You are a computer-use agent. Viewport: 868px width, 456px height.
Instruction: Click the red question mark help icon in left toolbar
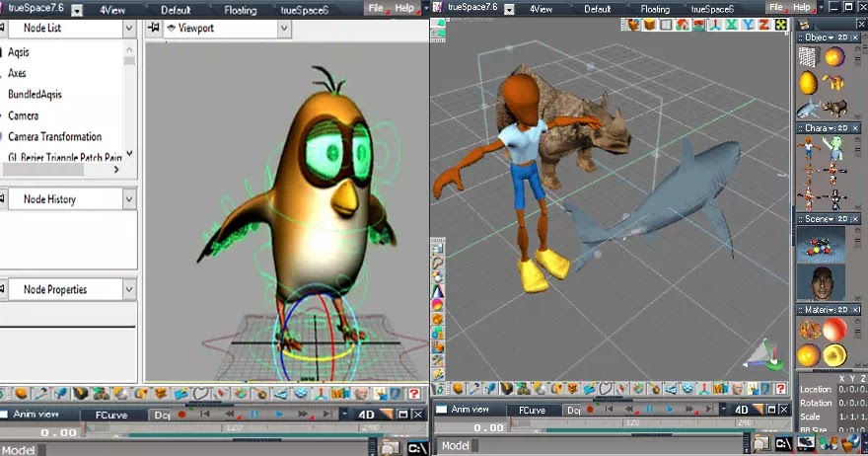(415, 394)
